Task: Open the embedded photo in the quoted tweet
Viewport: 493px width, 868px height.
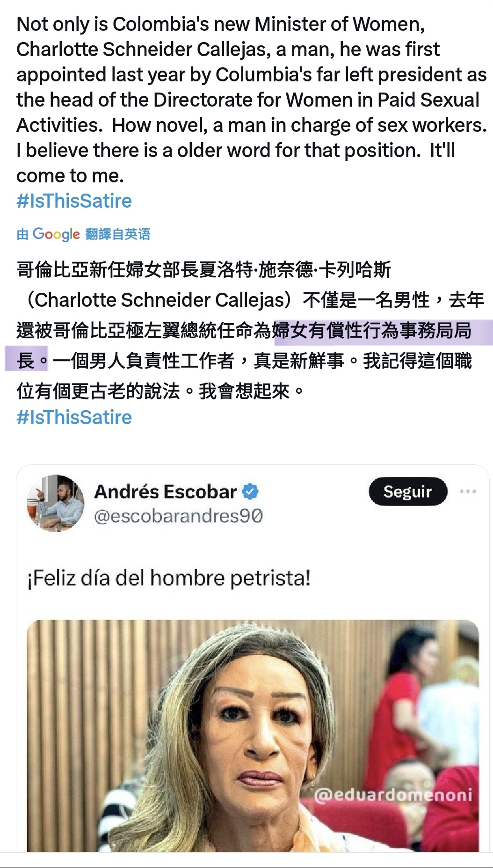Action: click(253, 736)
